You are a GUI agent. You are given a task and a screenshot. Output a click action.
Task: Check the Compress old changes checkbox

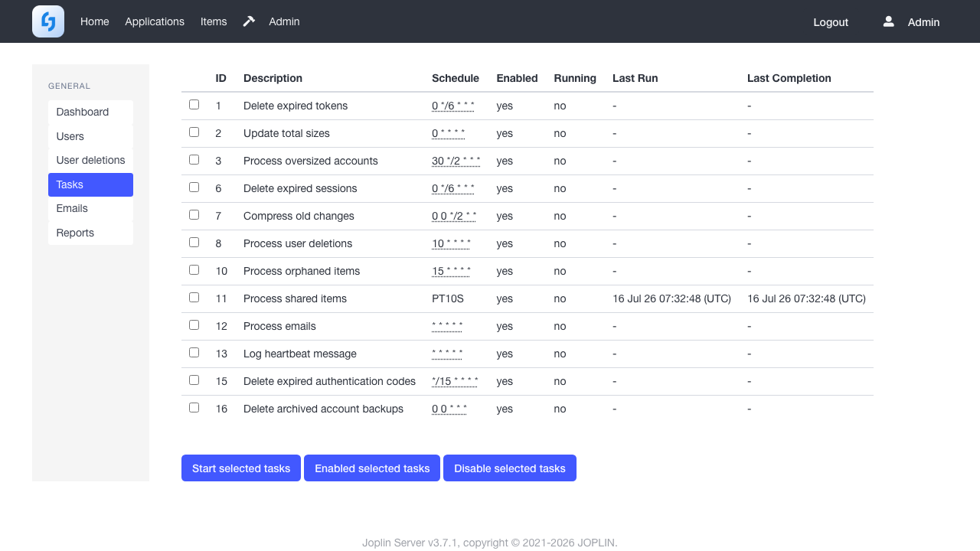[194, 215]
